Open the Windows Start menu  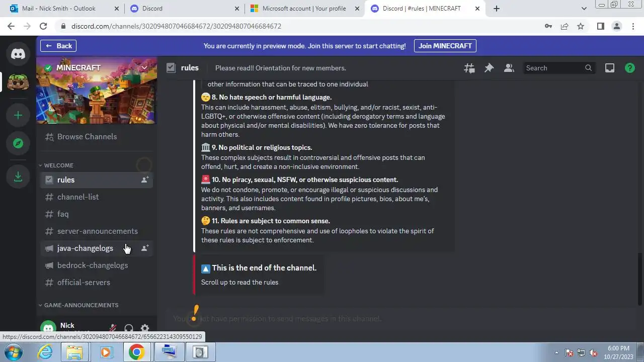pyautogui.click(x=14, y=352)
